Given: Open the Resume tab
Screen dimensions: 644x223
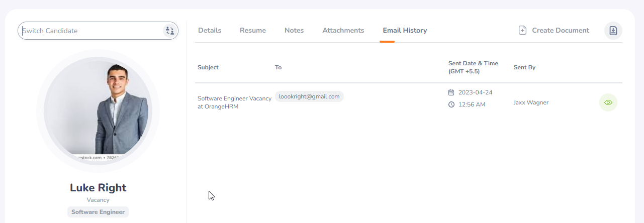Looking at the screenshot, I should tap(253, 30).
